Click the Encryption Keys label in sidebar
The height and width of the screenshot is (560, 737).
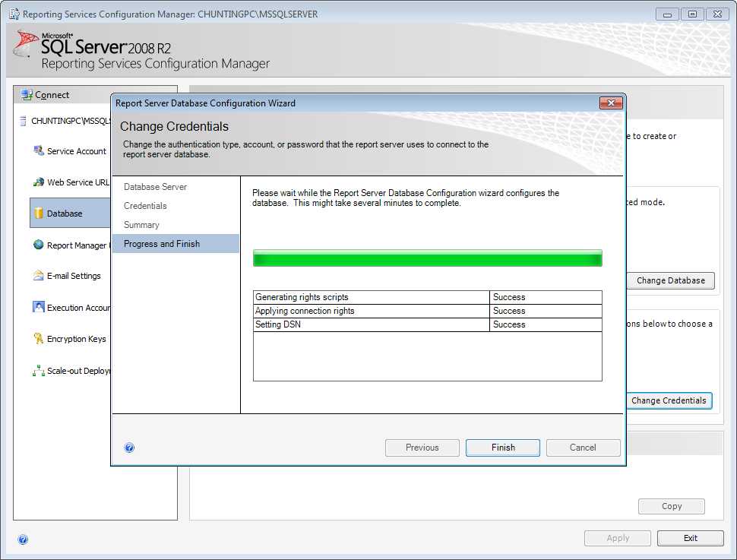tap(77, 339)
